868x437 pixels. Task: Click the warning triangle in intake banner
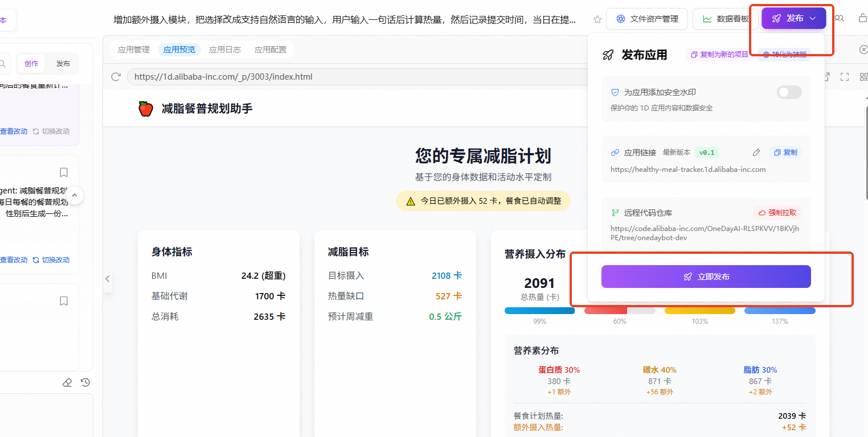tap(411, 201)
